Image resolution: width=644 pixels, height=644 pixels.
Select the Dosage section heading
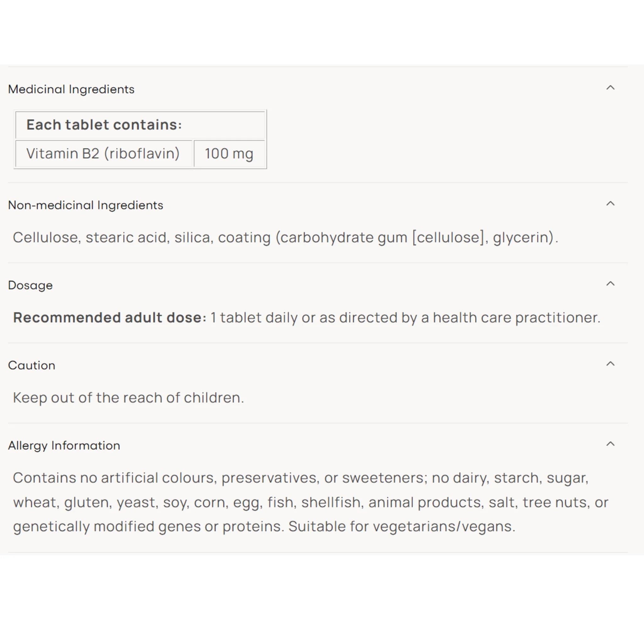pos(30,285)
